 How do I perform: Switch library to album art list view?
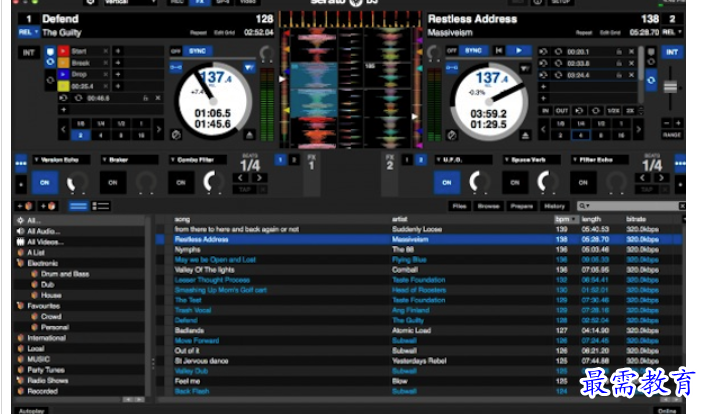pyautogui.click(x=101, y=206)
